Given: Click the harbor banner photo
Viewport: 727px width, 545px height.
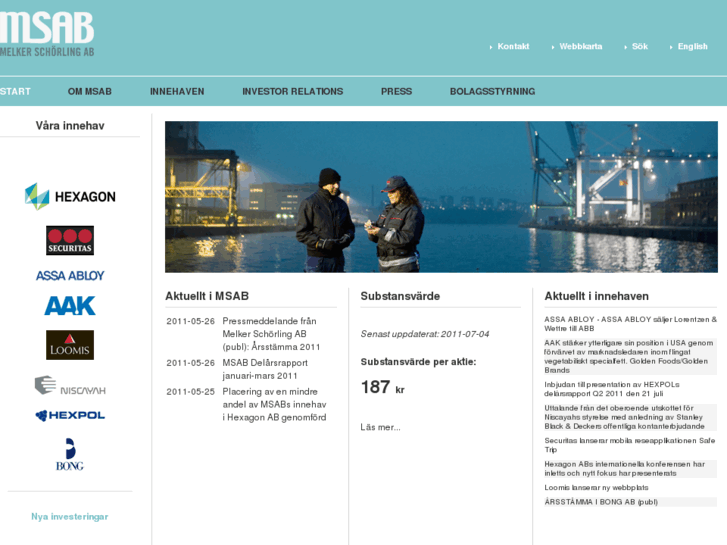Looking at the screenshot, I should click(441, 197).
